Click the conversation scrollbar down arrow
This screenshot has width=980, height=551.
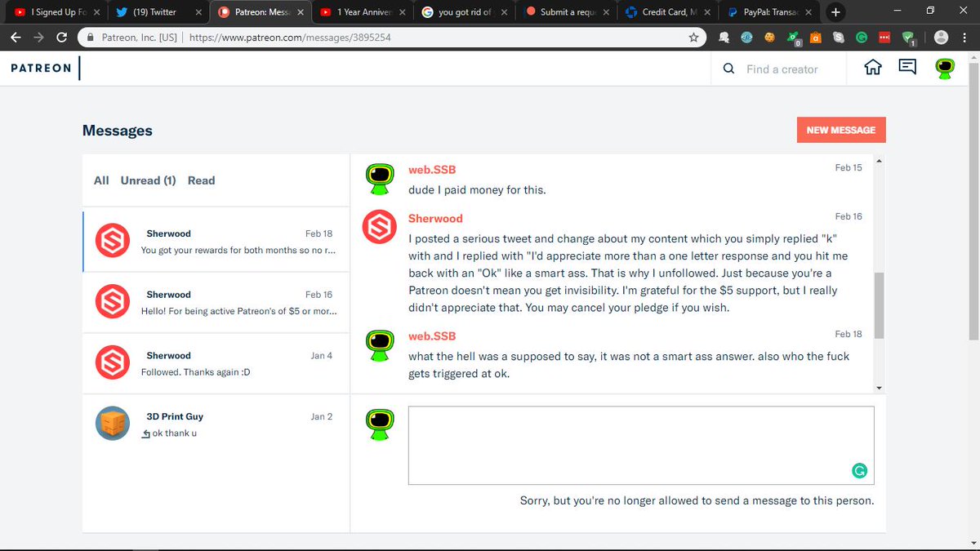point(879,388)
